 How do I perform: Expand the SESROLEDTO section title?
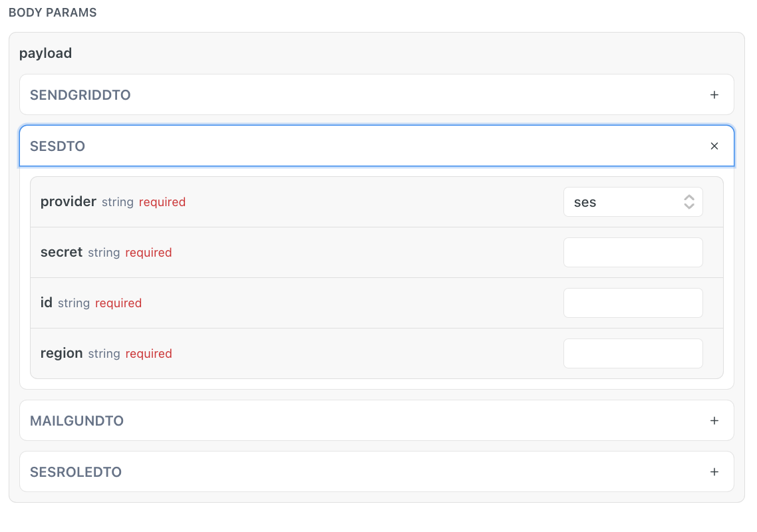pyautogui.click(x=76, y=472)
